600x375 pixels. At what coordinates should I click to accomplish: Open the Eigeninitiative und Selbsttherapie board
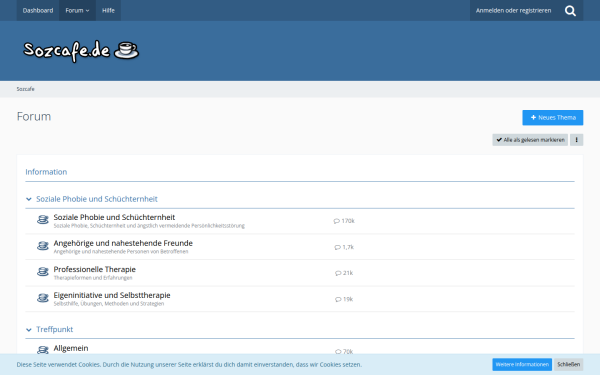point(112,295)
